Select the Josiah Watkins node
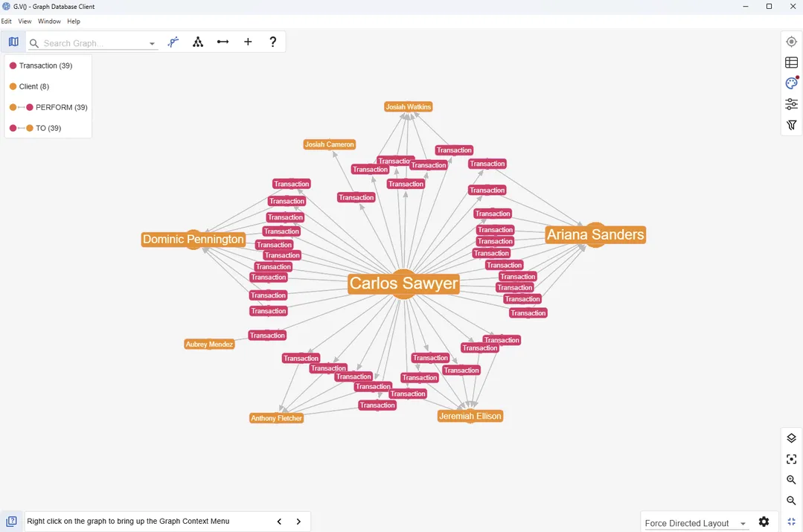803x532 pixels. (408, 107)
